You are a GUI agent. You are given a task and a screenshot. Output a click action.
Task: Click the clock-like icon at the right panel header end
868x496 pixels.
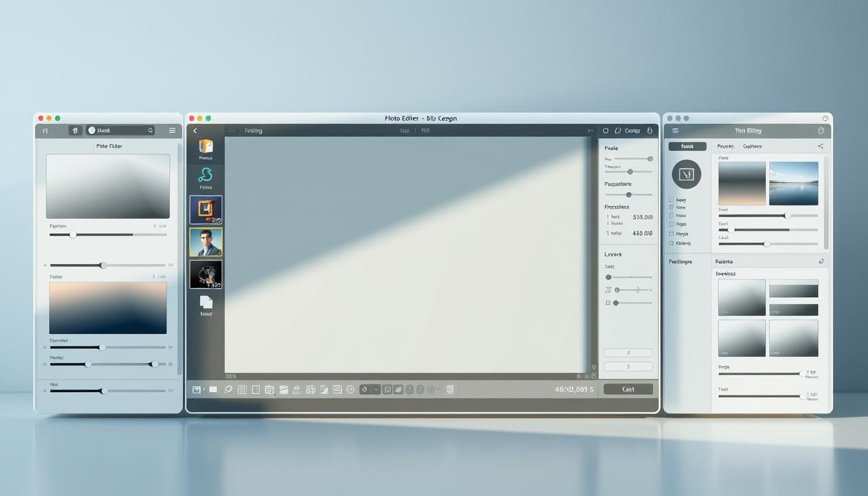coord(650,130)
